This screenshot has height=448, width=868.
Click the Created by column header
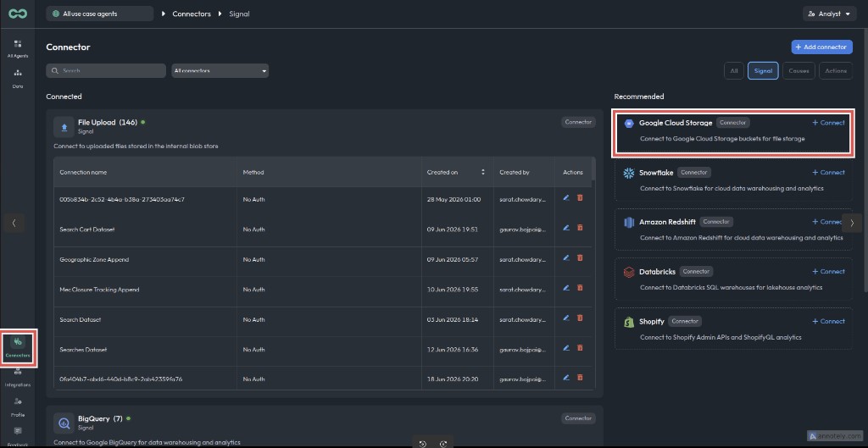coord(515,172)
